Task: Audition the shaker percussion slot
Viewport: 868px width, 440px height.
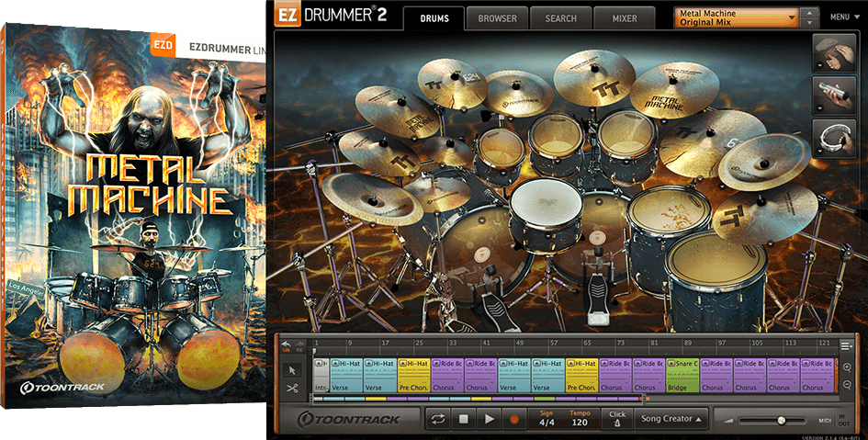Action: point(835,96)
